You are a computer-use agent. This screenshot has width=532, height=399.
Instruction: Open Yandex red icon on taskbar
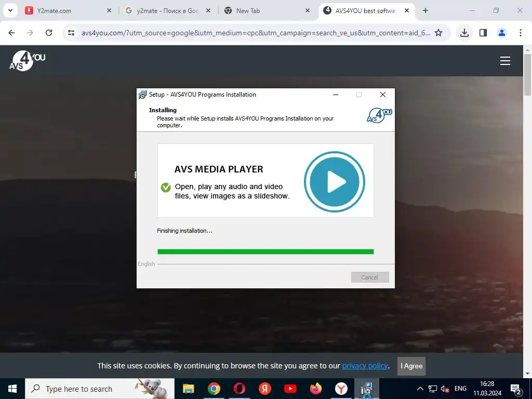264,389
